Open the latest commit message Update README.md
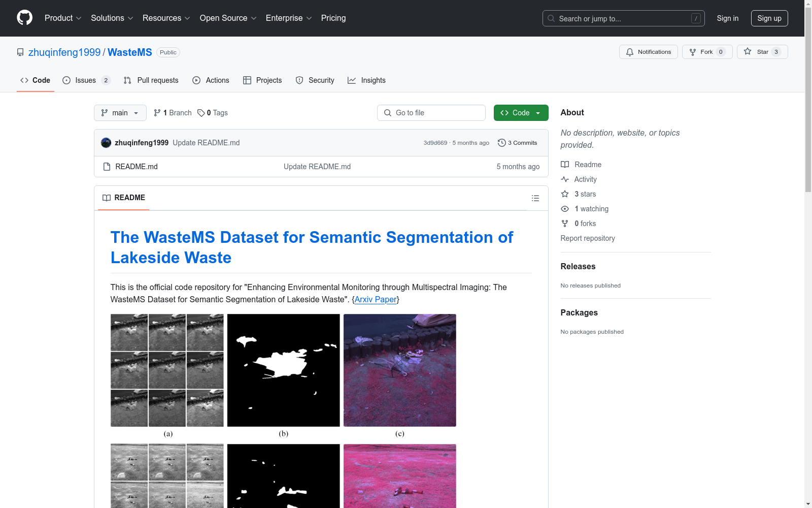The width and height of the screenshot is (812, 508). point(206,143)
